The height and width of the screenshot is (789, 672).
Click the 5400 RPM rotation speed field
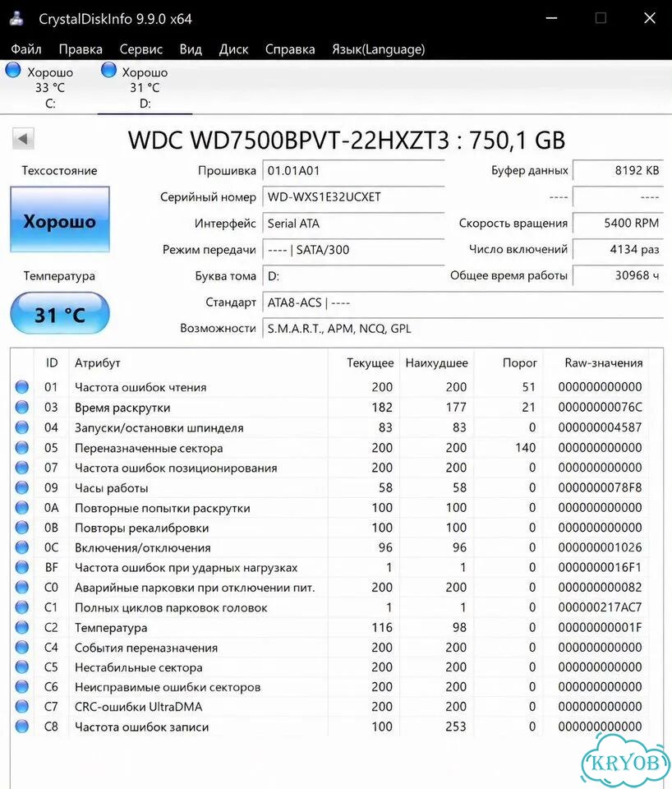[618, 223]
